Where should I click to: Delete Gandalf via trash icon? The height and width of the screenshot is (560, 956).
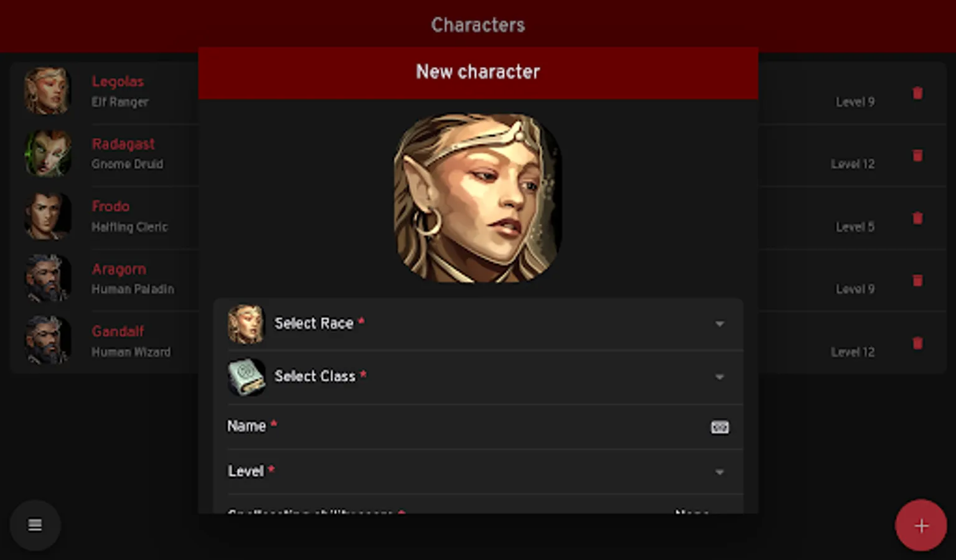[917, 343]
